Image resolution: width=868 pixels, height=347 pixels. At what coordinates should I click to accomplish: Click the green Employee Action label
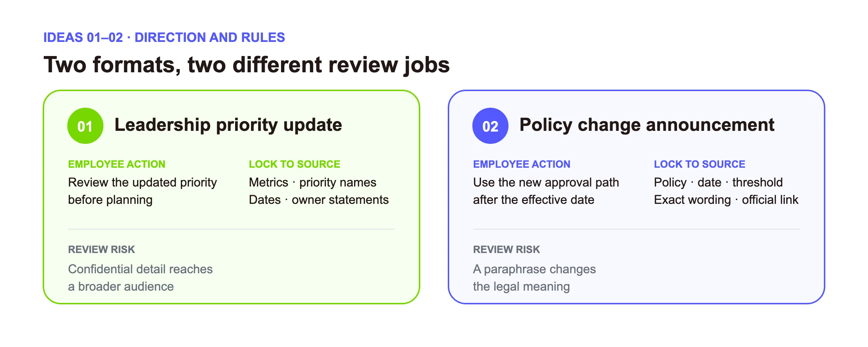[116, 164]
